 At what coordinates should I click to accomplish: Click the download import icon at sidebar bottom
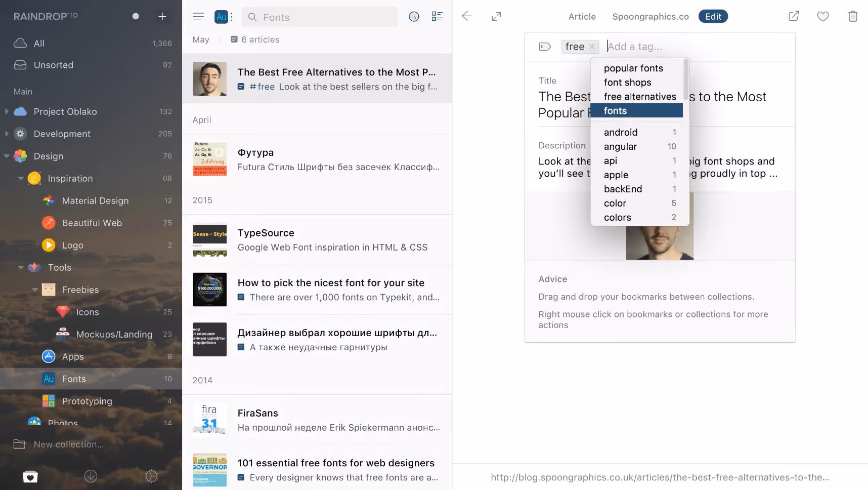[91, 476]
